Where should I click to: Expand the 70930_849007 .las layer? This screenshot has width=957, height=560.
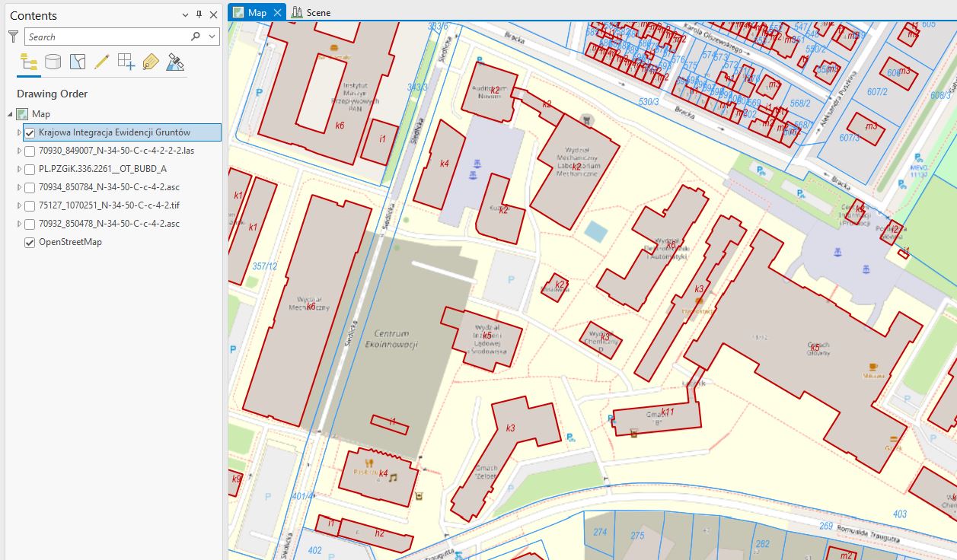(19, 151)
